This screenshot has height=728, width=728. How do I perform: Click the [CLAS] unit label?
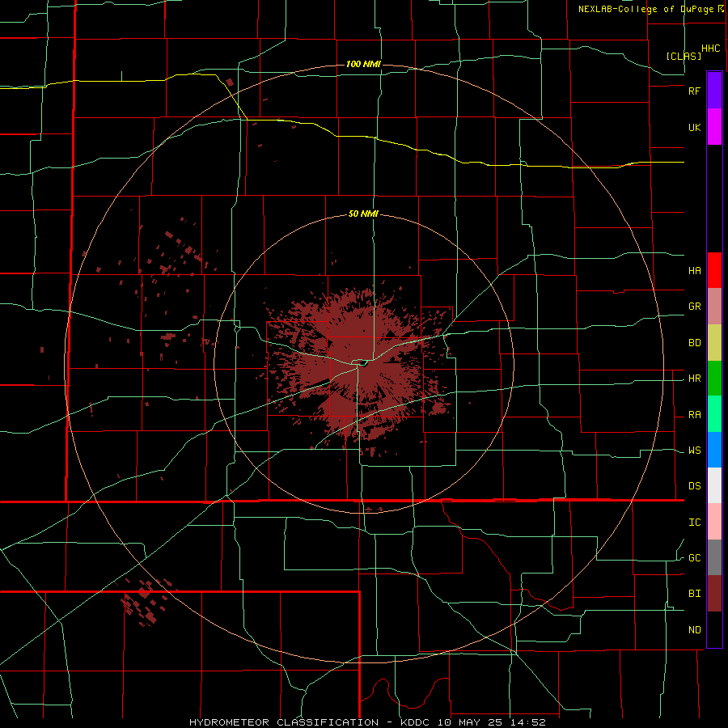(684, 56)
